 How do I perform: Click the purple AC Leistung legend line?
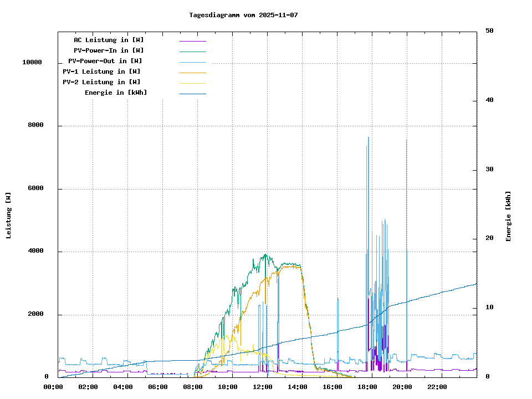coord(192,41)
